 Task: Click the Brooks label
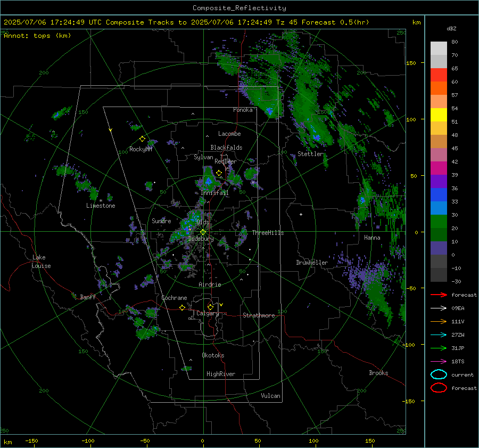click(x=378, y=373)
